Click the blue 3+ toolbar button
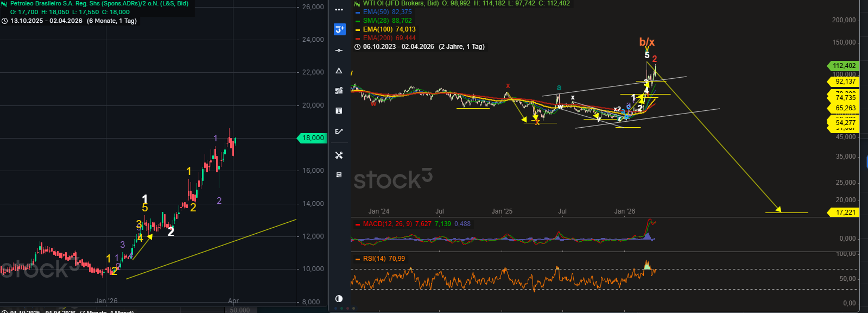This screenshot has height=313, width=868. [339, 29]
